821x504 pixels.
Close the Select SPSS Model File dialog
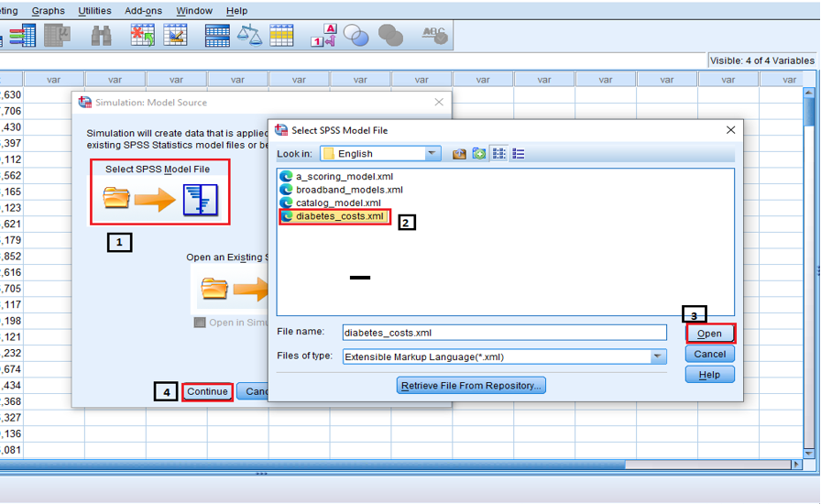pos(731,130)
